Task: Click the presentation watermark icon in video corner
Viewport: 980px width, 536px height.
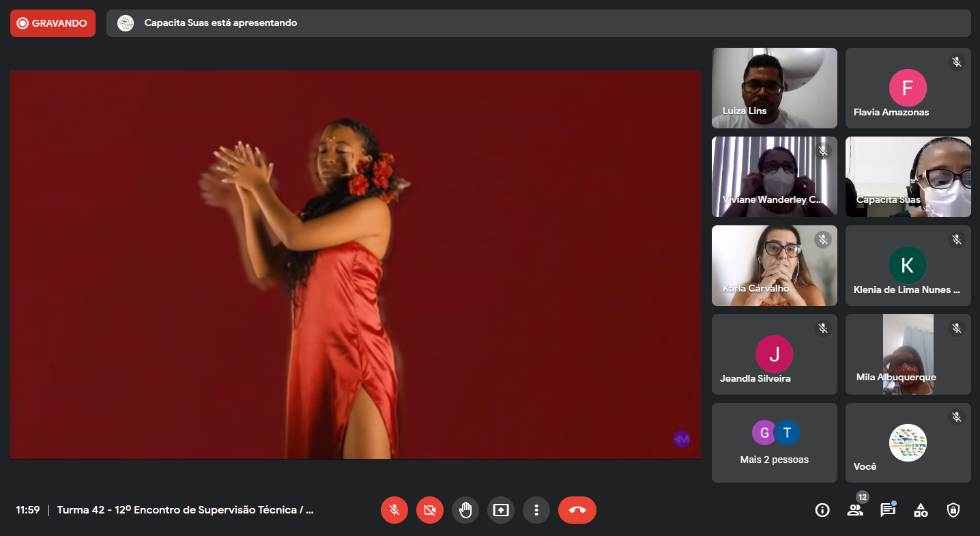Action: pos(681,439)
